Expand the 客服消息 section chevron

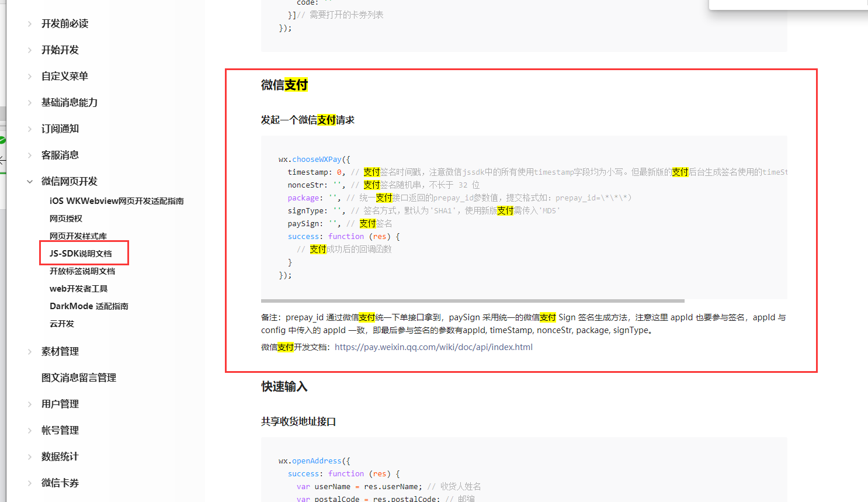click(x=30, y=155)
